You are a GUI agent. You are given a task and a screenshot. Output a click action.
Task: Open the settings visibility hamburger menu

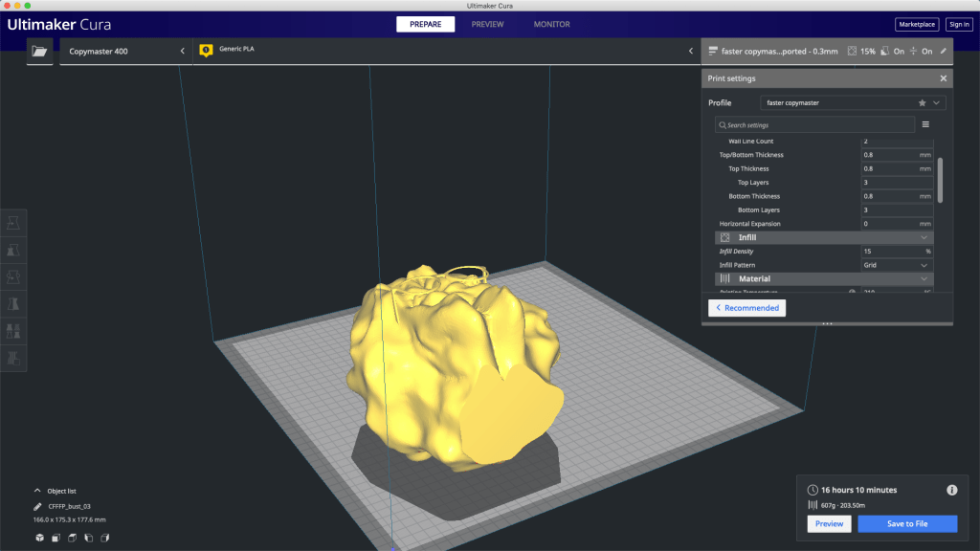[x=925, y=124]
